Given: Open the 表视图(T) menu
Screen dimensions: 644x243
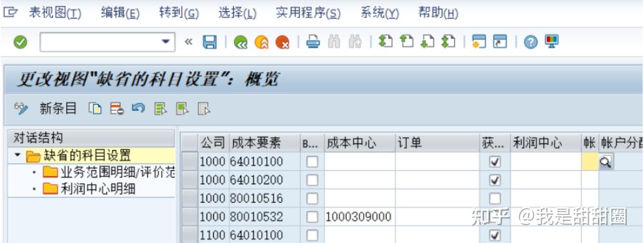Looking at the screenshot, I should (x=55, y=13).
